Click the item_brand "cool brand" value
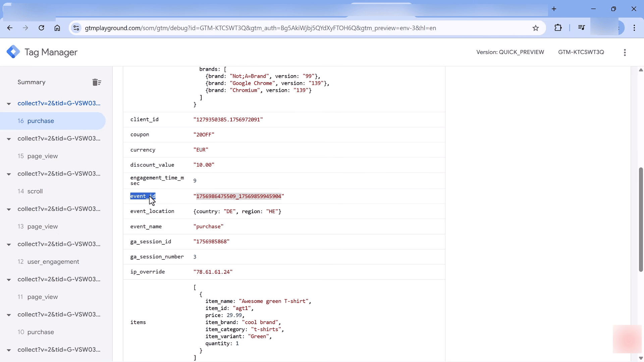The width and height of the screenshot is (644, 362). [x=260, y=322]
